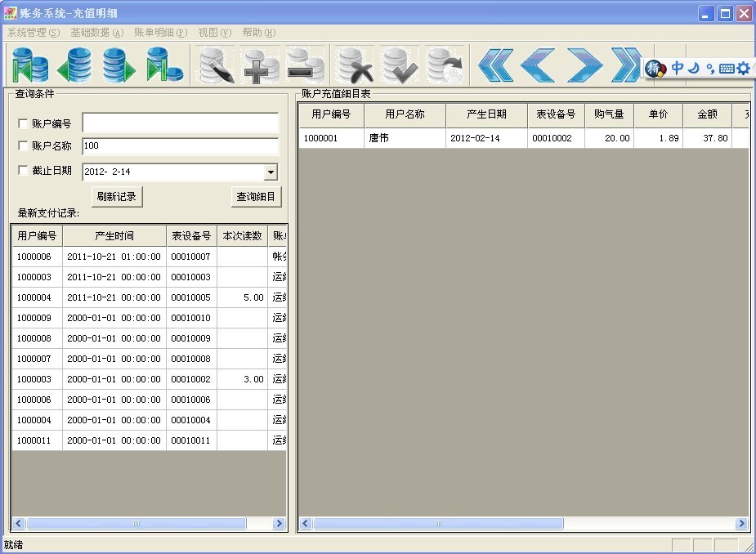Click the single right arrow navigation icon
The width and height of the screenshot is (756, 554).
[x=584, y=65]
